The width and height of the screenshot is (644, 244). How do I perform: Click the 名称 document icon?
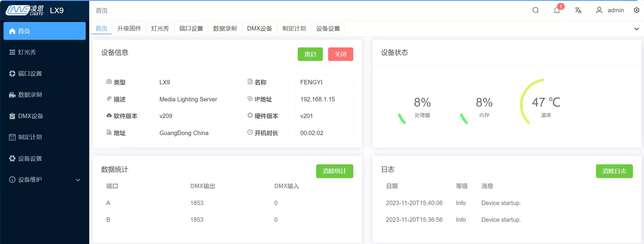click(x=250, y=82)
